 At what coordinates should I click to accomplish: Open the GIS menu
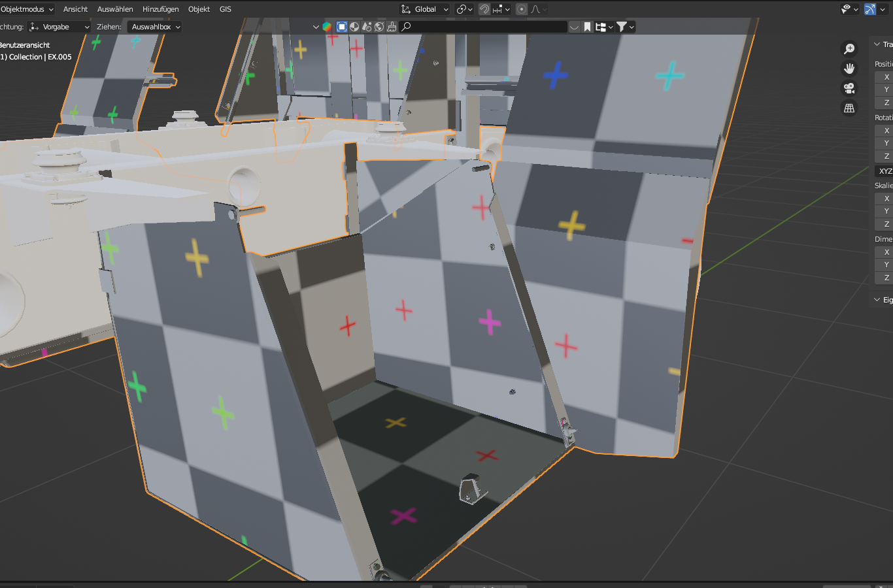(226, 9)
